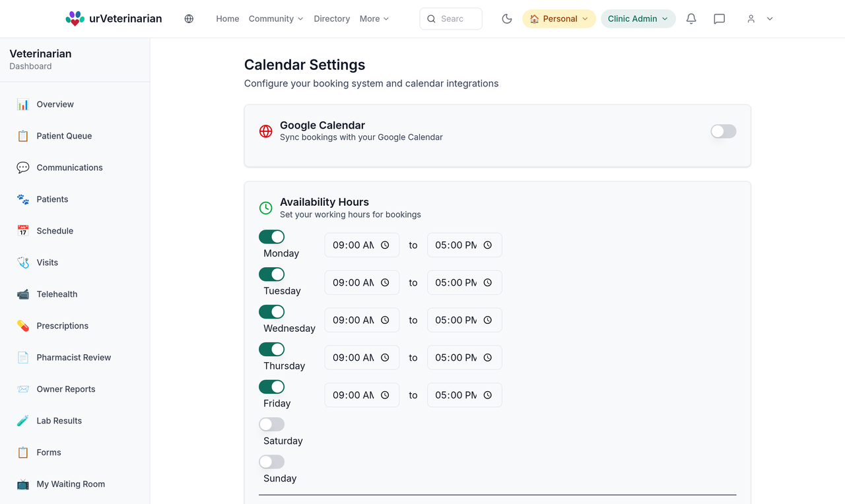Image resolution: width=845 pixels, height=504 pixels.
Task: Open notifications bell
Action: pyautogui.click(x=691, y=18)
